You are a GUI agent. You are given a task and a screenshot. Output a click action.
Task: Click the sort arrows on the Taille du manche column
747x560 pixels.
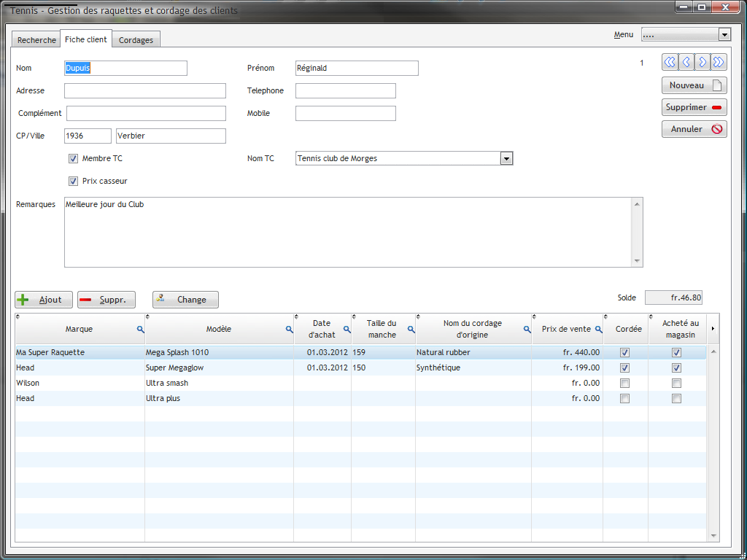click(x=354, y=316)
